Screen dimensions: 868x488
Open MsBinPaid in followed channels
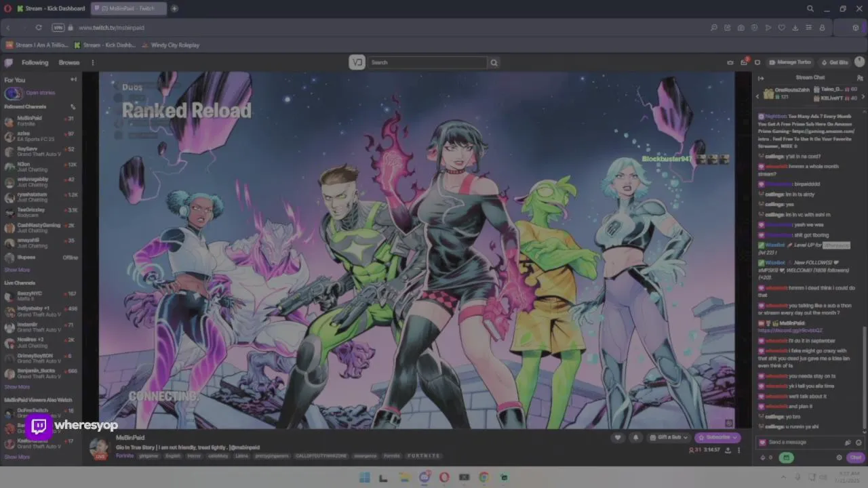point(41,121)
